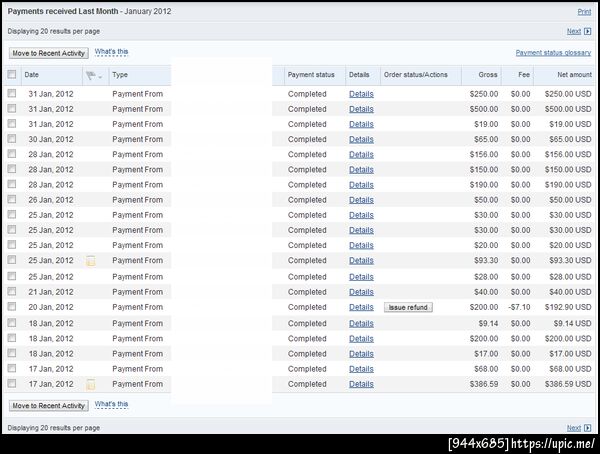Screen dimensions: 600x454
Task: Check the box for the $250.00 payment
Action: (12, 93)
